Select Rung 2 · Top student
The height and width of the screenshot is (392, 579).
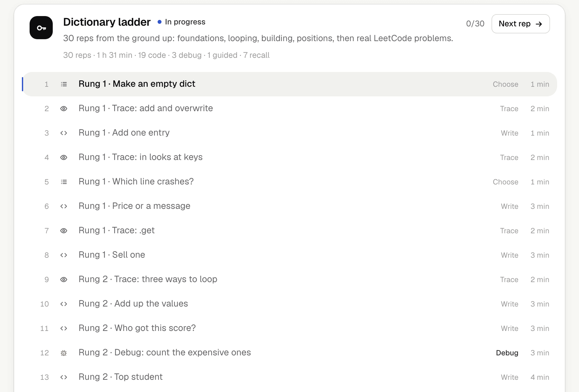coord(289,377)
